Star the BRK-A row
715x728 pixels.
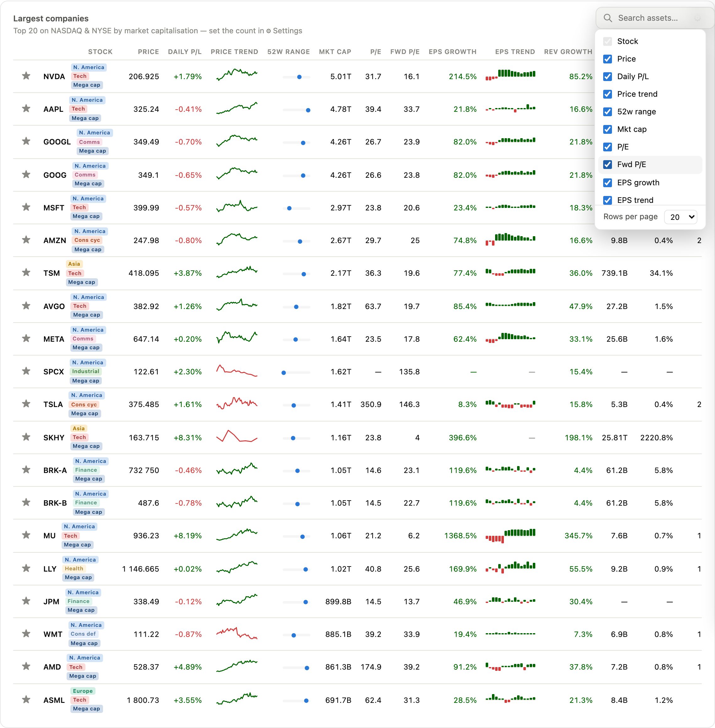(26, 470)
